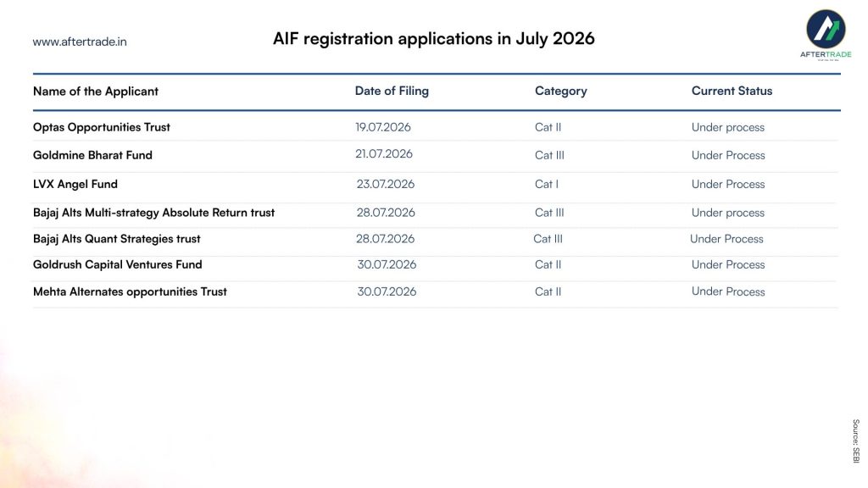This screenshot has height=488, width=868.
Task: Click filing date of Bajaj Alts Quant row
Action: [386, 239]
